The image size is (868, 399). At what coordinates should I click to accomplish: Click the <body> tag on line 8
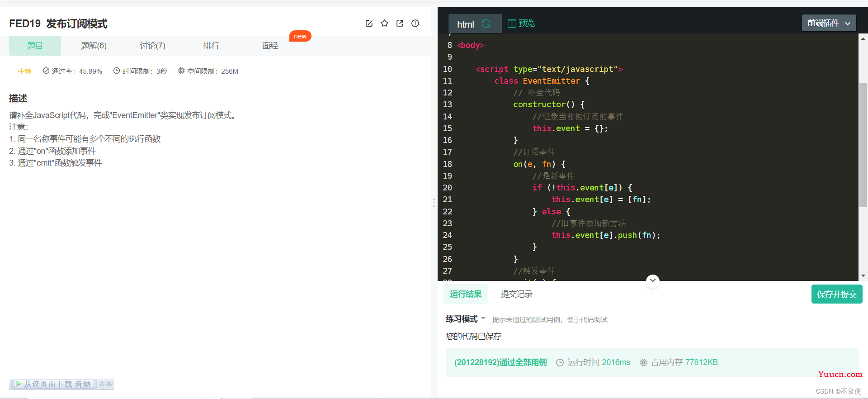pos(470,45)
